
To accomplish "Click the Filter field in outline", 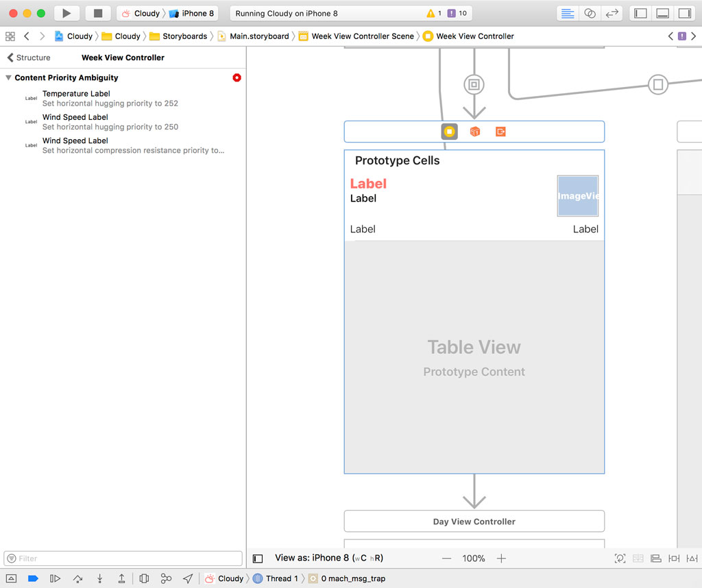I will pyautogui.click(x=123, y=559).
